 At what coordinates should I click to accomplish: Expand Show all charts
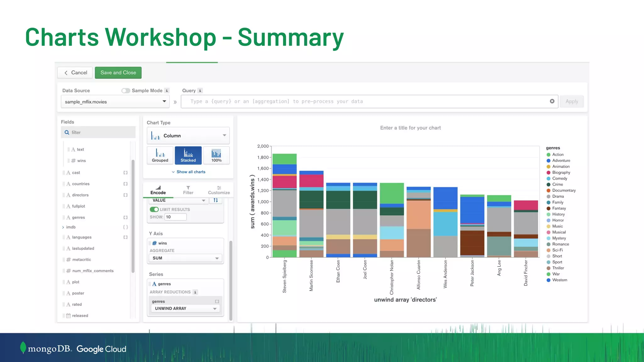click(x=188, y=172)
